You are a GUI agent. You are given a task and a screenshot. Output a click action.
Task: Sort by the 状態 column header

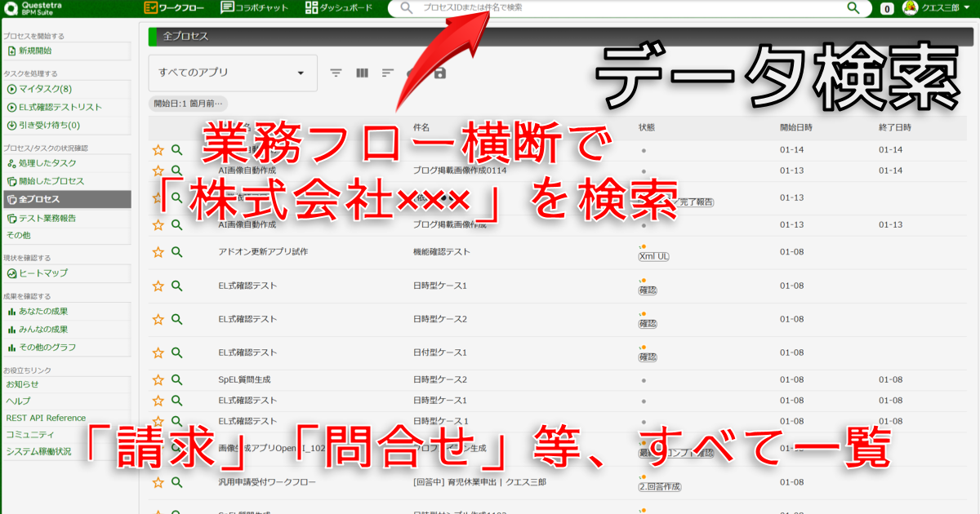(647, 128)
